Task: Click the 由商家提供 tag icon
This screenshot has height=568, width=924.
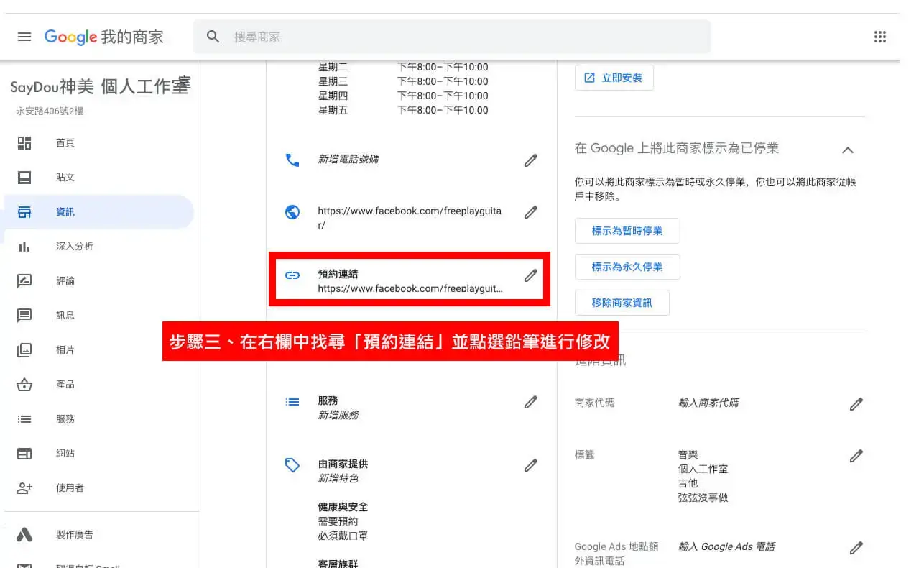Action: [292, 465]
